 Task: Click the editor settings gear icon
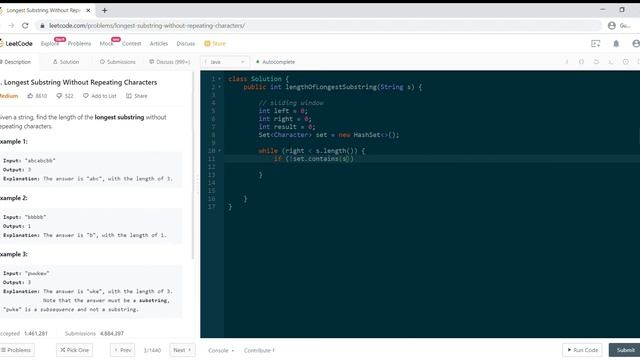625,62
